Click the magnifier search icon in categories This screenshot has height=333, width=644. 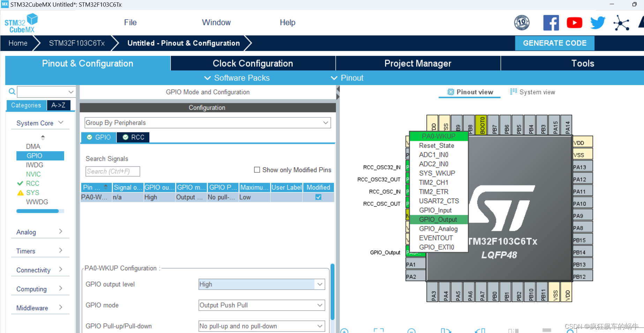[x=12, y=91]
